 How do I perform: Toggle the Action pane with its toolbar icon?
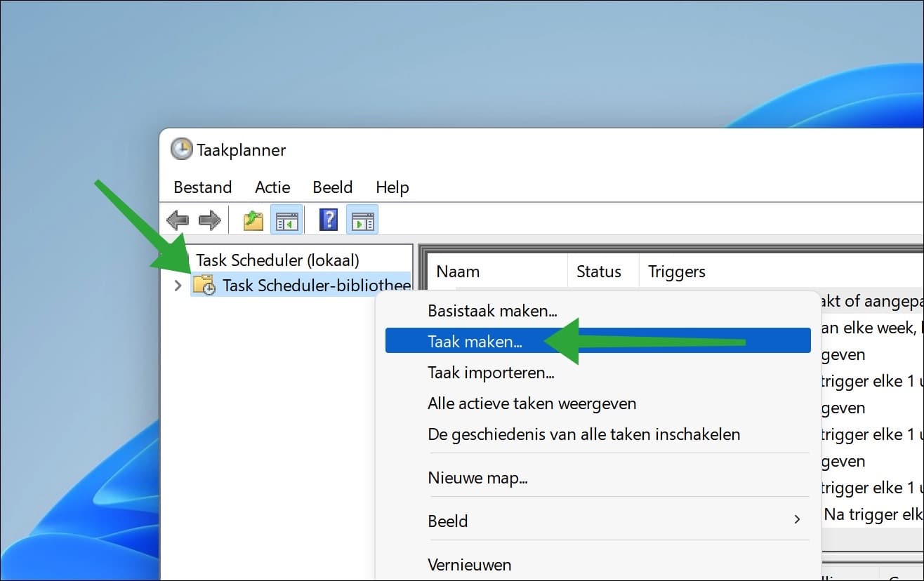tap(362, 219)
